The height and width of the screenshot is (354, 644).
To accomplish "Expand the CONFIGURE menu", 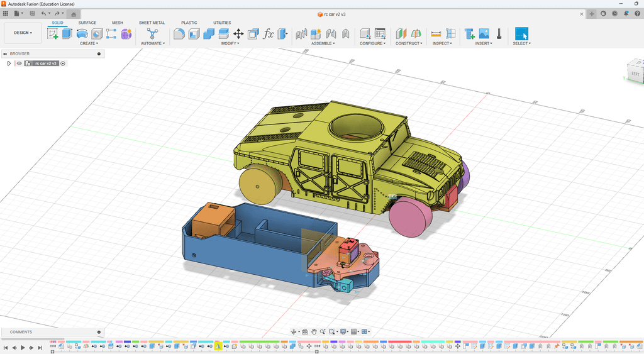I will point(372,43).
